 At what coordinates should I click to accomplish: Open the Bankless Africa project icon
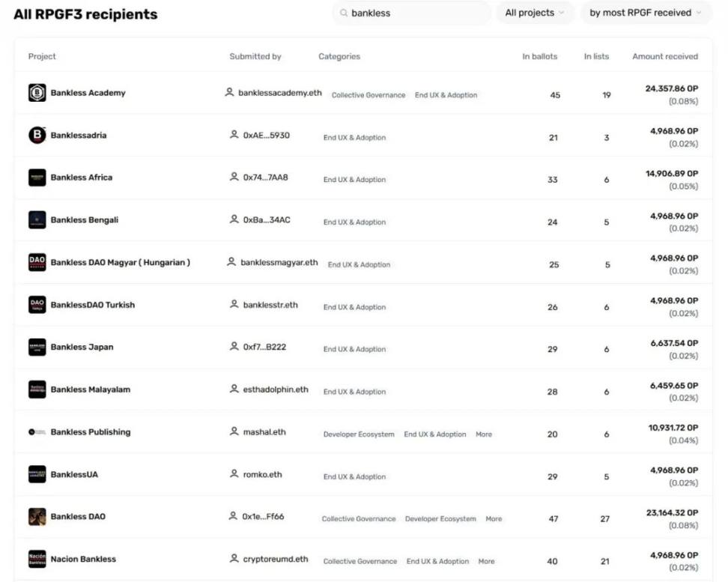click(x=37, y=178)
